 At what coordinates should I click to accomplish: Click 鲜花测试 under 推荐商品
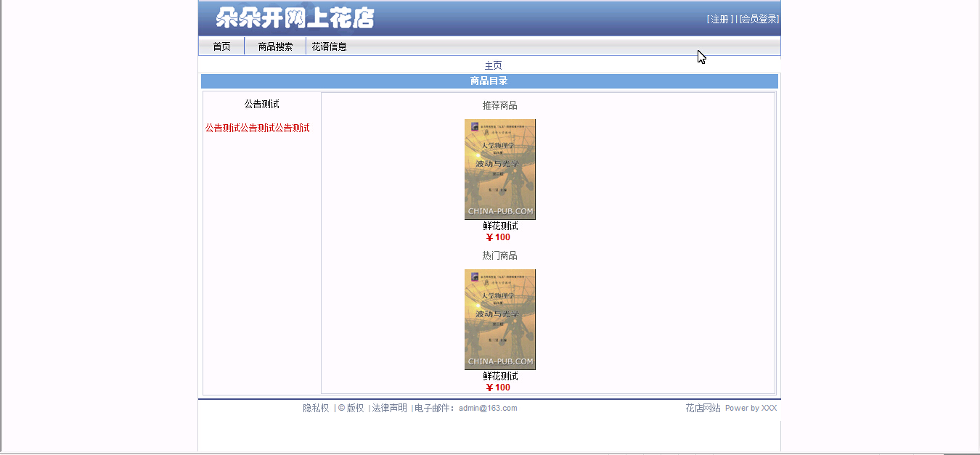tap(500, 226)
